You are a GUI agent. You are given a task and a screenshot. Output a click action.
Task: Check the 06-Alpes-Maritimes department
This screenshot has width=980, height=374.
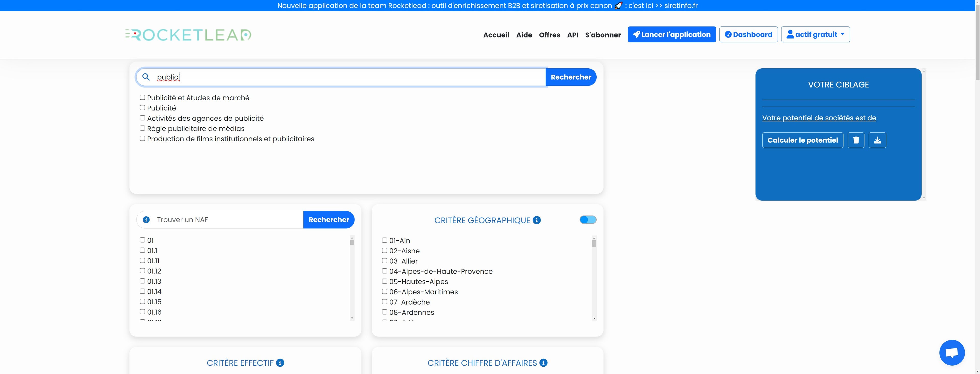[384, 291]
